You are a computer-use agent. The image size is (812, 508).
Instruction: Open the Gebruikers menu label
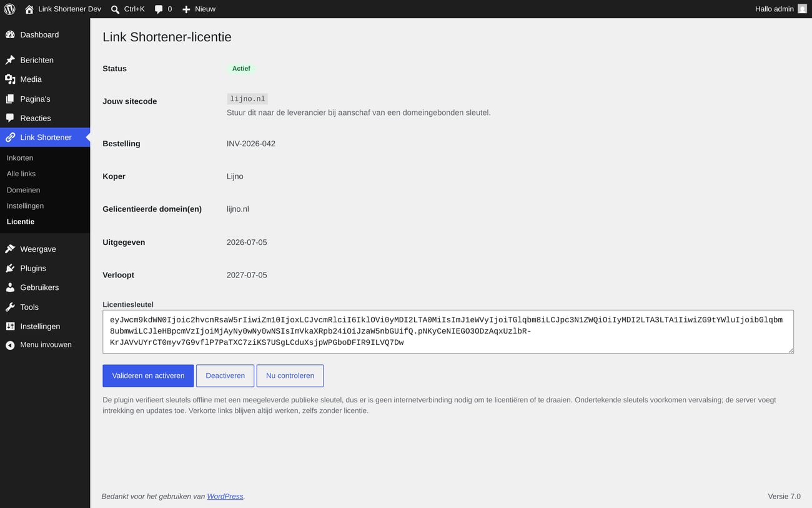(x=39, y=287)
